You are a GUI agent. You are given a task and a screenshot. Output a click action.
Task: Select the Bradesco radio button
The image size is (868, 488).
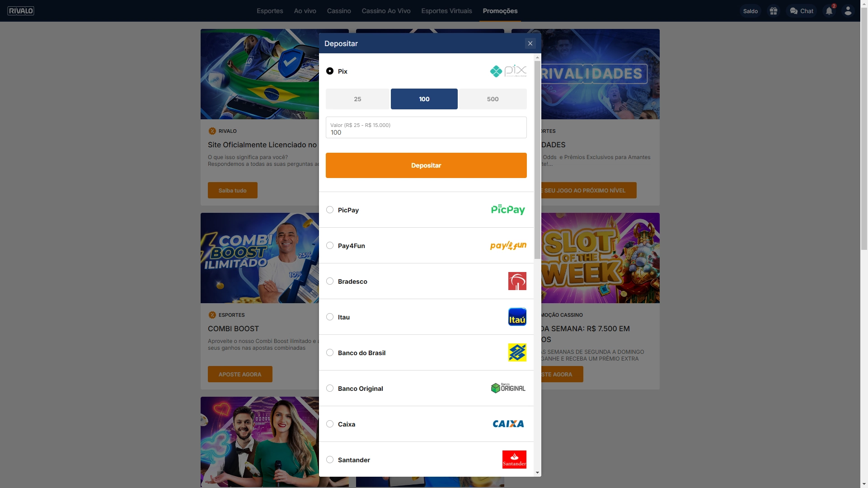pos(330,281)
